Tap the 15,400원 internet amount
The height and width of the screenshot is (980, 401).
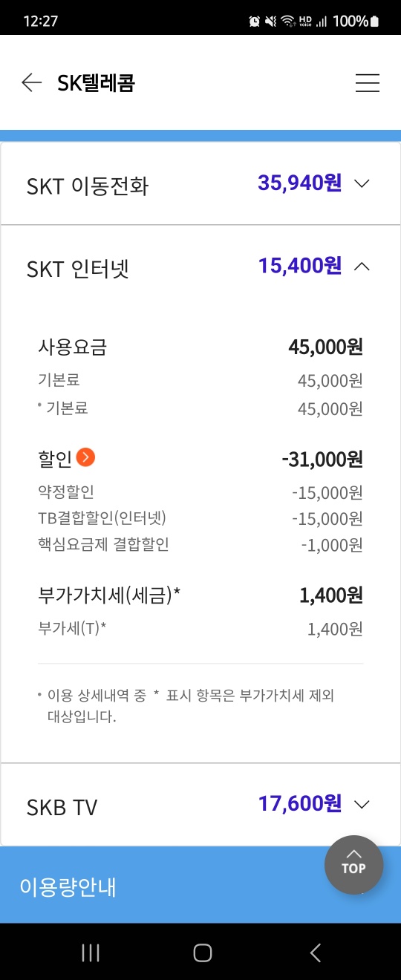[300, 265]
